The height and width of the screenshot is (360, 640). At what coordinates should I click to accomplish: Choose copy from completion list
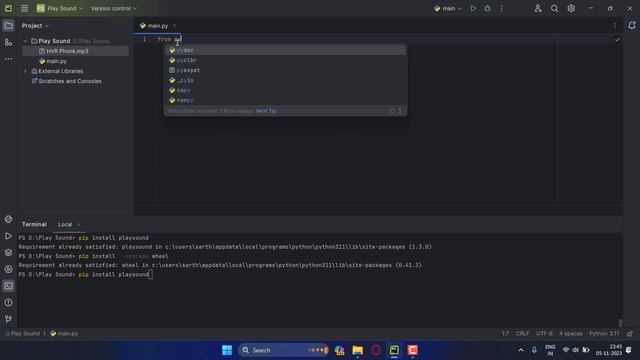coord(285,90)
